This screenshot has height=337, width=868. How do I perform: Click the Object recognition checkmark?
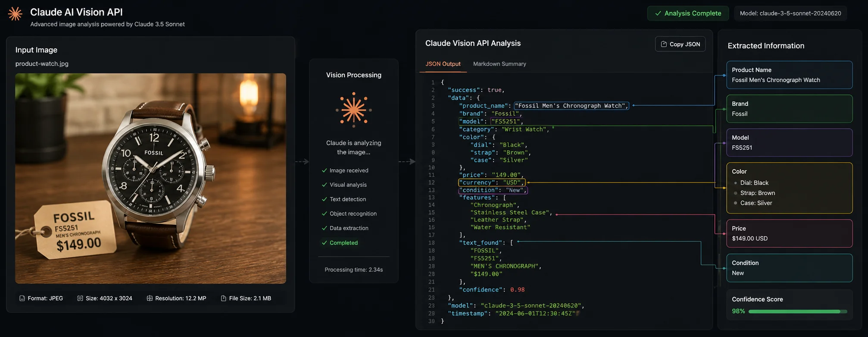pos(324,214)
